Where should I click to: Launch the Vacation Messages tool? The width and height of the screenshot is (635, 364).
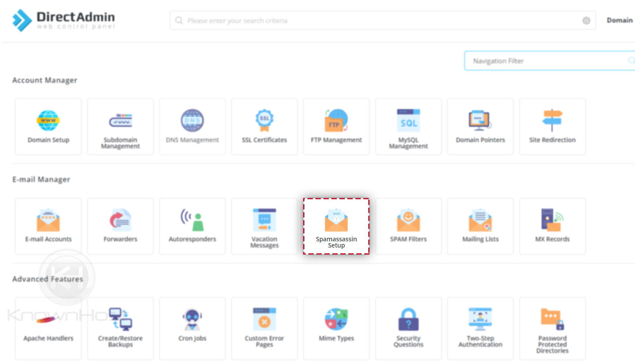(264, 226)
